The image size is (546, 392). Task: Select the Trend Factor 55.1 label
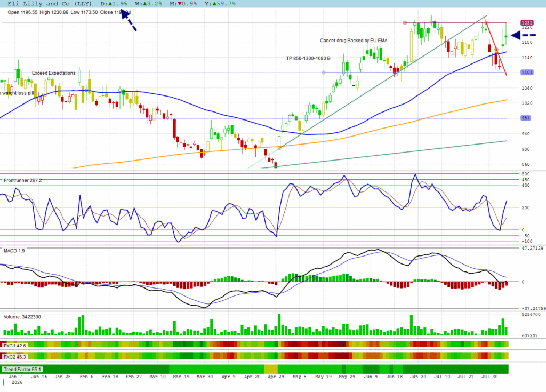(x=22, y=370)
